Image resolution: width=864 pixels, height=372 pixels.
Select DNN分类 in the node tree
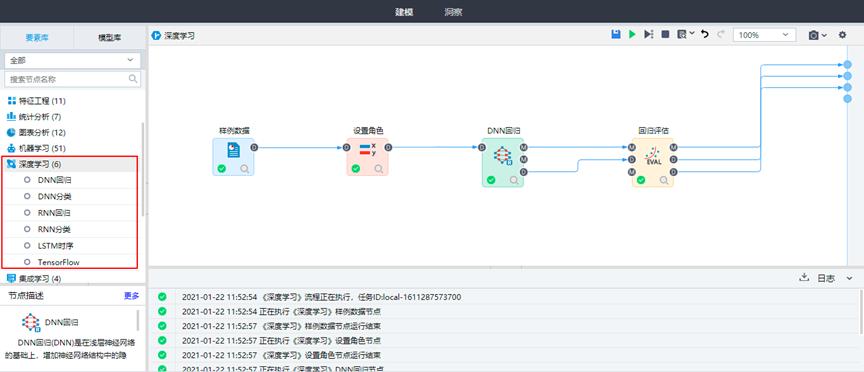(x=55, y=196)
